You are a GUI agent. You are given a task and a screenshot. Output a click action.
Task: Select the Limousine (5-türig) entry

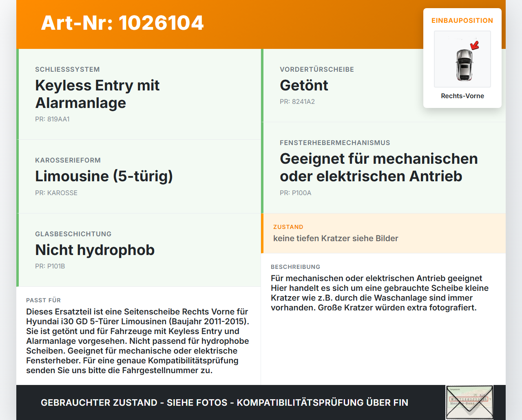point(139,176)
